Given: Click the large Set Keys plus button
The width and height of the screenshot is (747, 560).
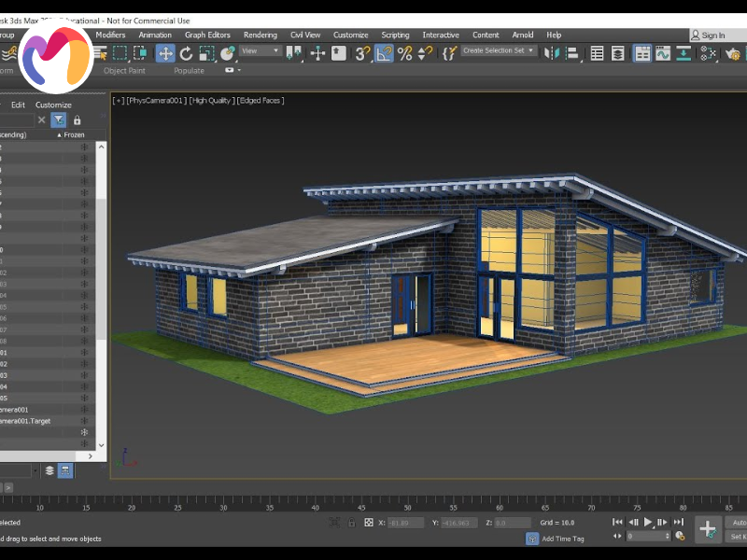Looking at the screenshot, I should click(x=708, y=529).
